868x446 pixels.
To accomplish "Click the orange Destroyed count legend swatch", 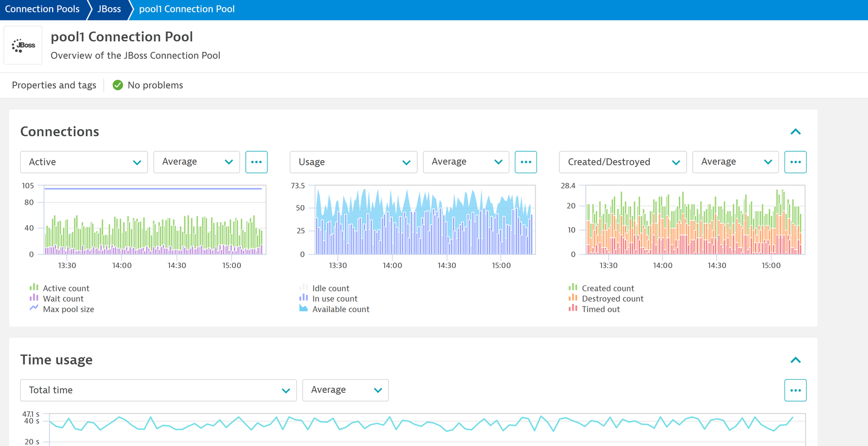I will (573, 297).
